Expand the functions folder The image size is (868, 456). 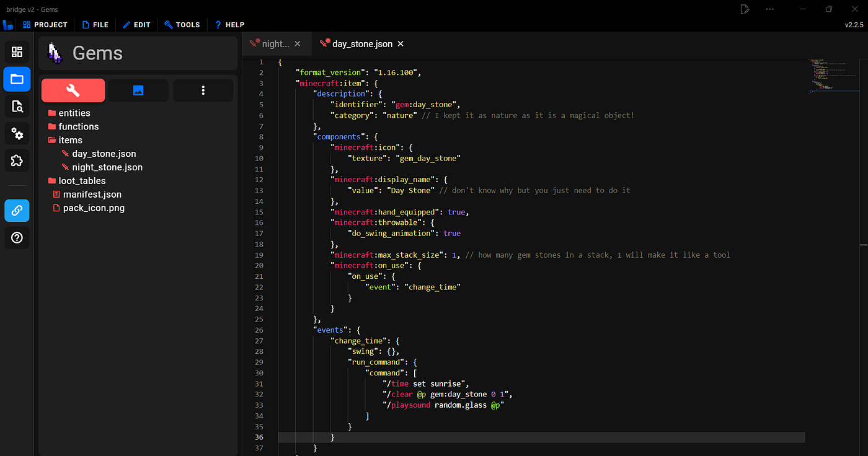pos(78,126)
